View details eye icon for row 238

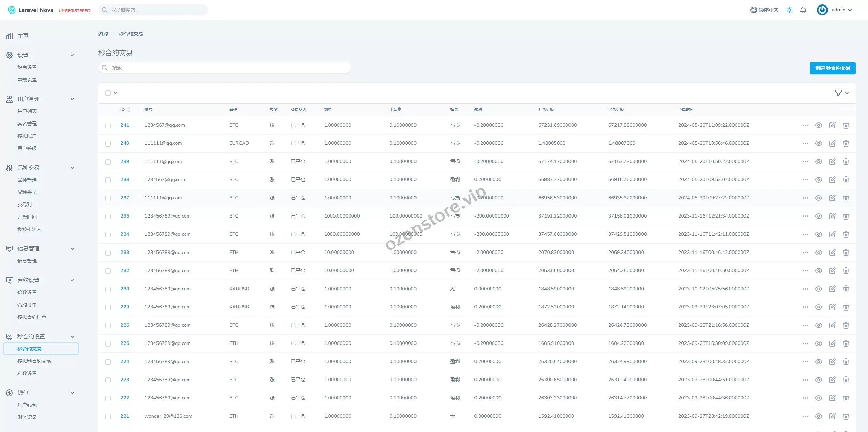pos(818,180)
